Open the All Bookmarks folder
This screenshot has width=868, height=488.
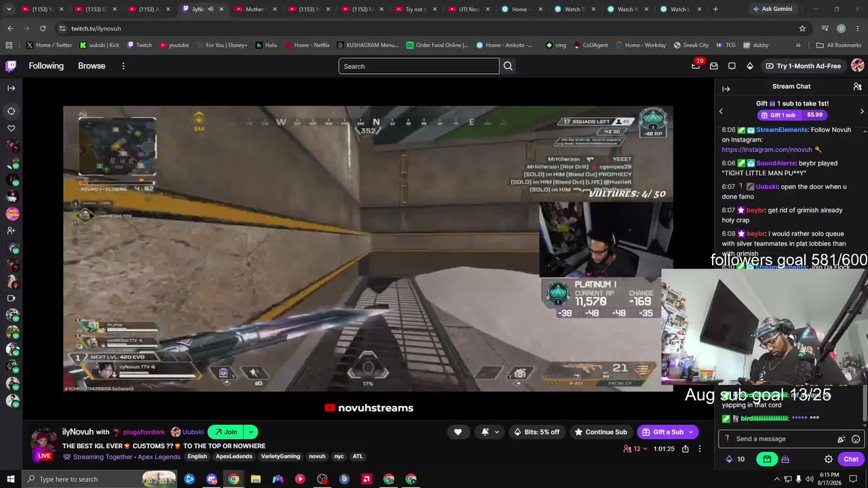click(839, 45)
